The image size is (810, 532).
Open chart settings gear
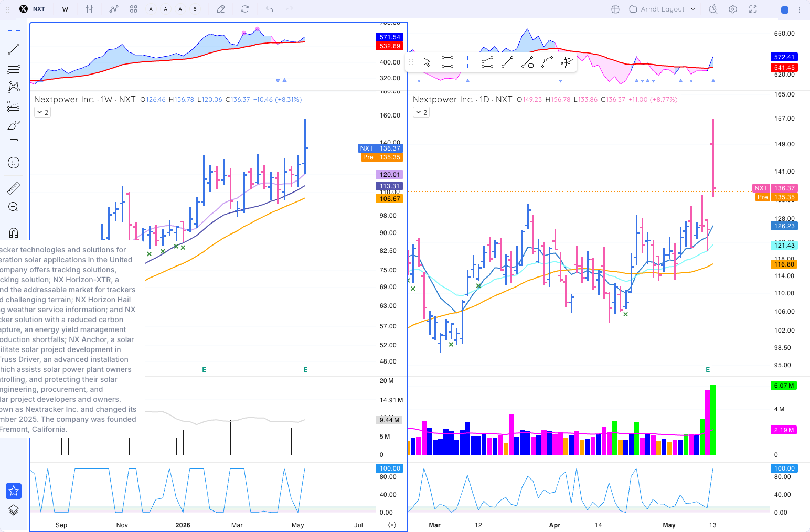tap(733, 9)
